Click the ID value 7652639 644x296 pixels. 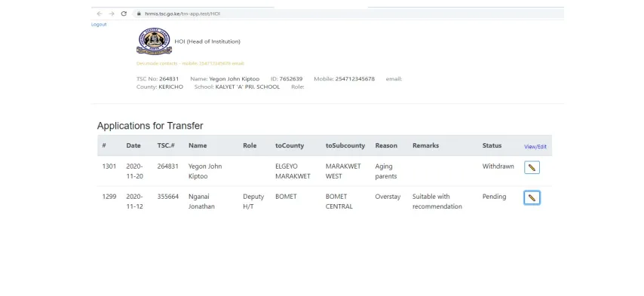(x=291, y=79)
